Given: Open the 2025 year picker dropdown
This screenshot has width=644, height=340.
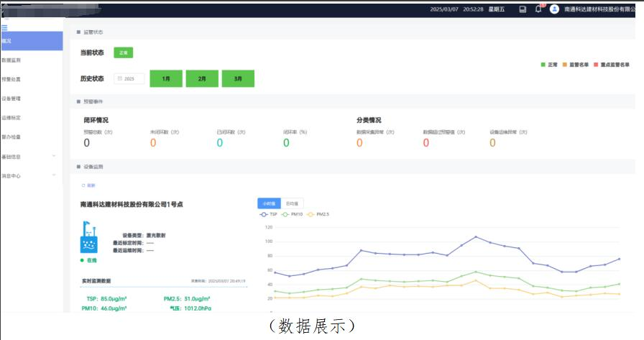Looking at the screenshot, I should coord(130,78).
